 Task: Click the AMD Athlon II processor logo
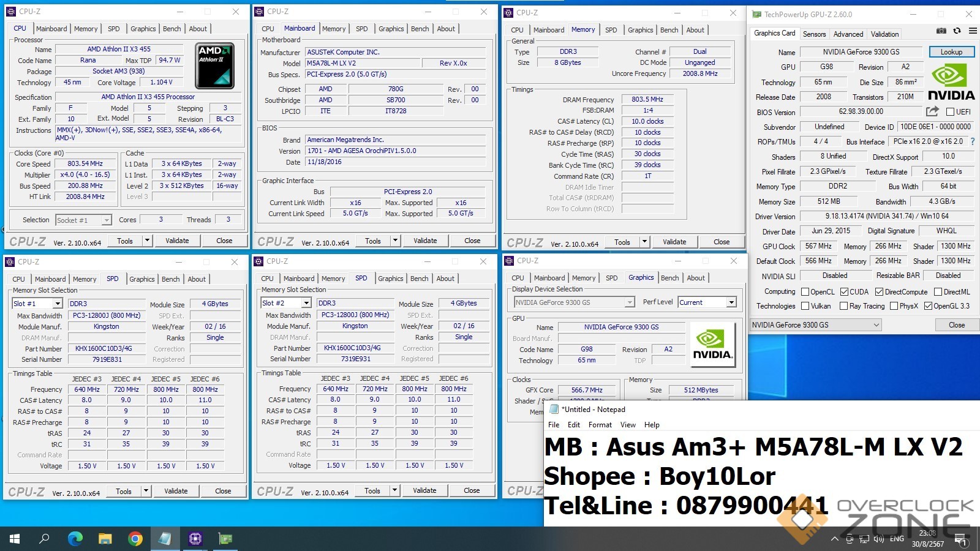click(214, 66)
